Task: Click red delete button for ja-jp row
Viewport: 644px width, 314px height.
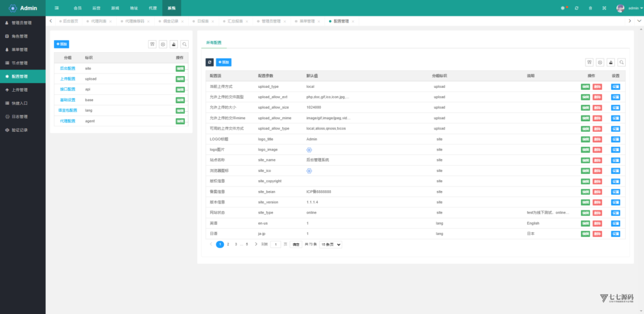Action: [597, 234]
